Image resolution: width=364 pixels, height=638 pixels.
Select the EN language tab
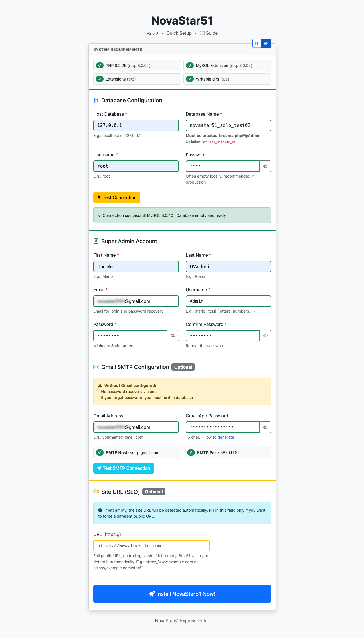click(266, 43)
